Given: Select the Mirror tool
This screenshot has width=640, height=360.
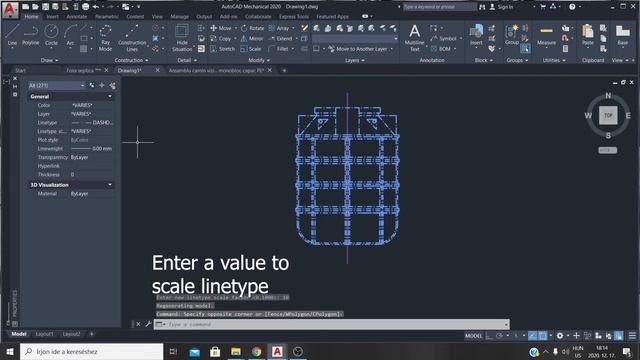Looking at the screenshot, I should [x=252, y=38].
